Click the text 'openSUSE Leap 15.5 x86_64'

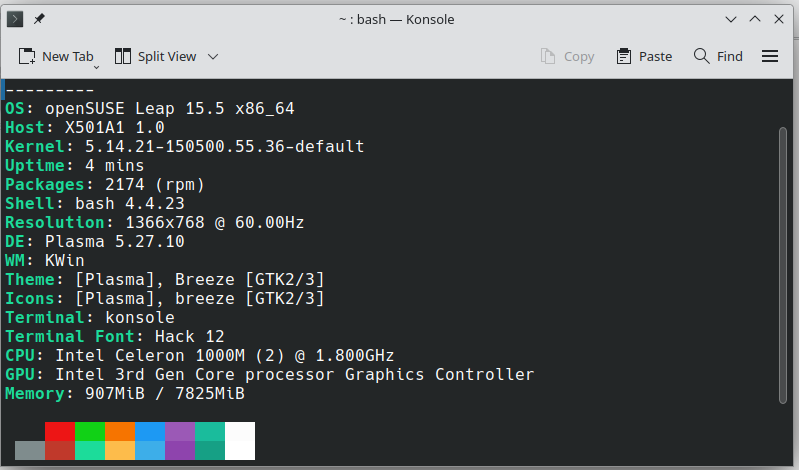(x=170, y=109)
